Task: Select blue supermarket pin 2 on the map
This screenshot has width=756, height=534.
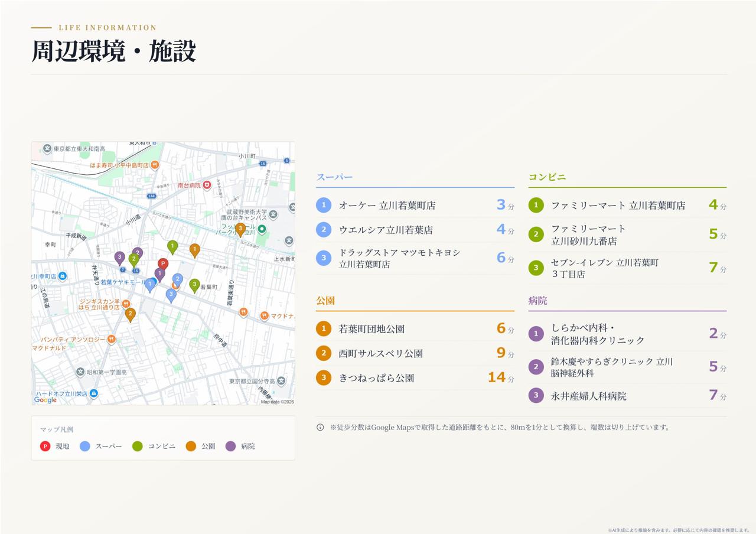Action: click(x=178, y=280)
